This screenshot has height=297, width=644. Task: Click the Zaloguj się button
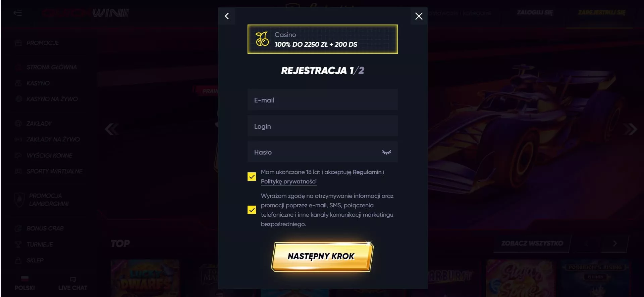(x=535, y=12)
